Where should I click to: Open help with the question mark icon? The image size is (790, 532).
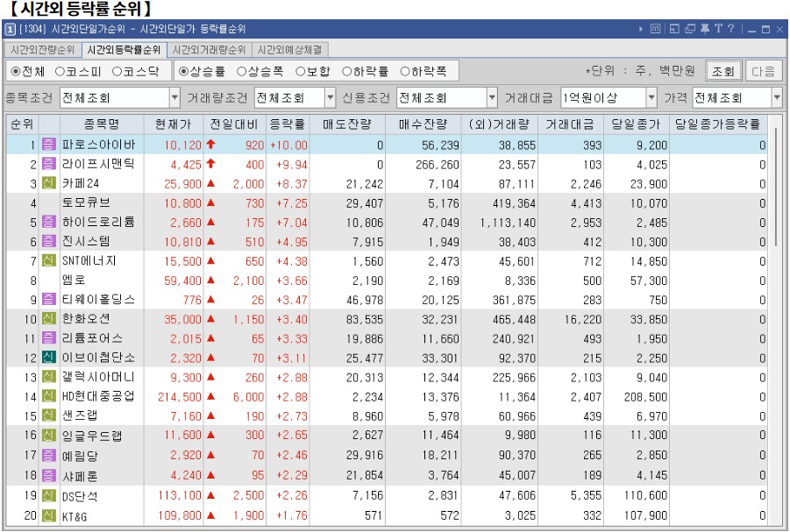731,28
